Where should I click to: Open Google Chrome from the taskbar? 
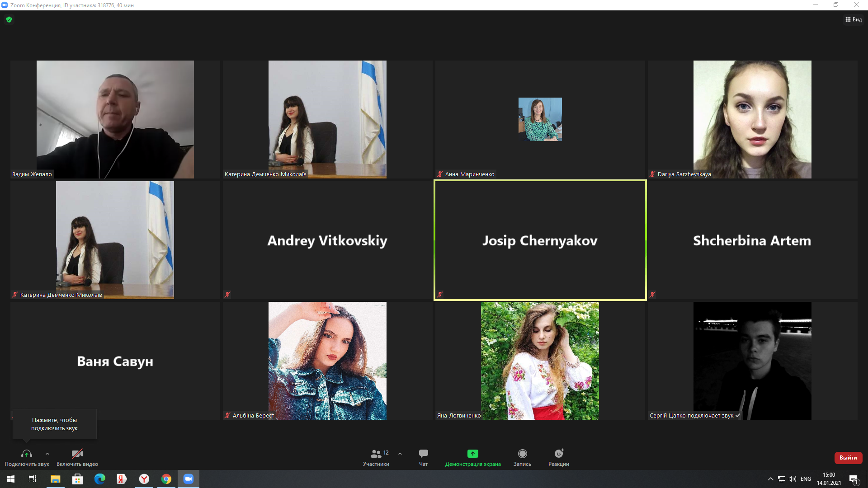click(x=166, y=479)
